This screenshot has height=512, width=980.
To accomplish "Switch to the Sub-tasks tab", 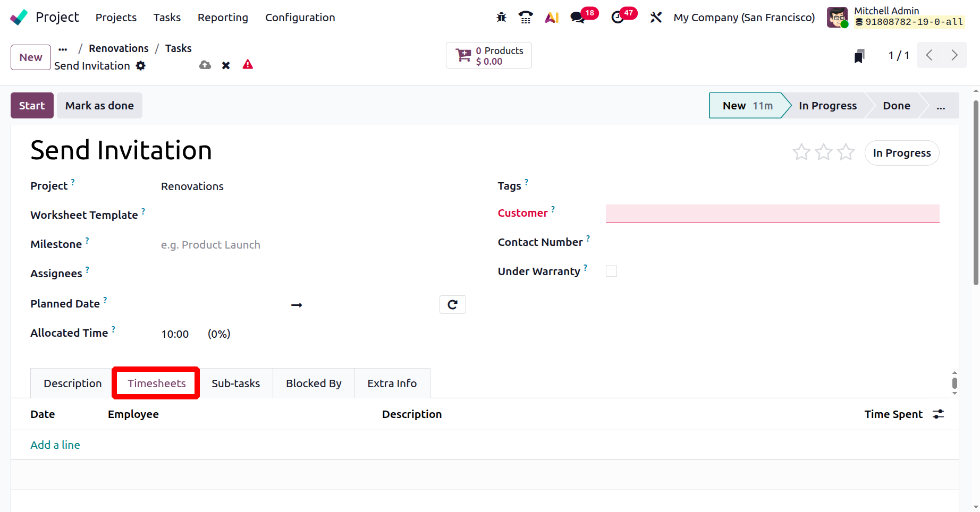I will click(235, 383).
